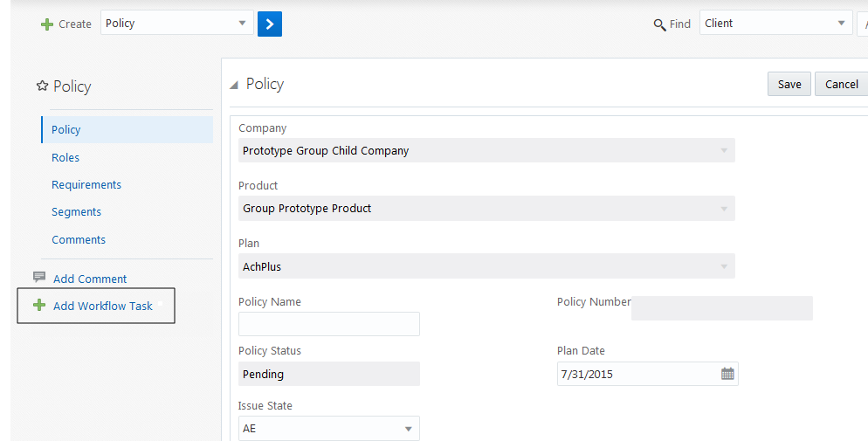Click the Add Comment speech bubble icon
Screen dimensions: 868x441
click(x=39, y=278)
